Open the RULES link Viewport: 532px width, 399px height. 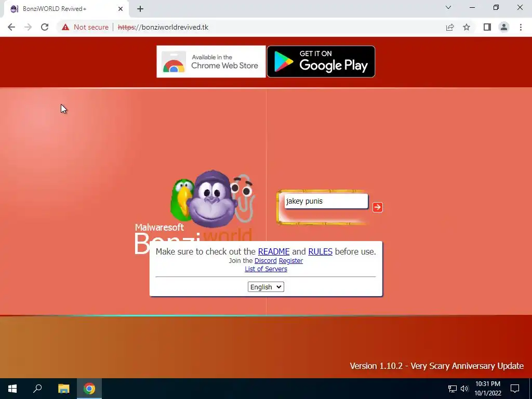(x=320, y=251)
